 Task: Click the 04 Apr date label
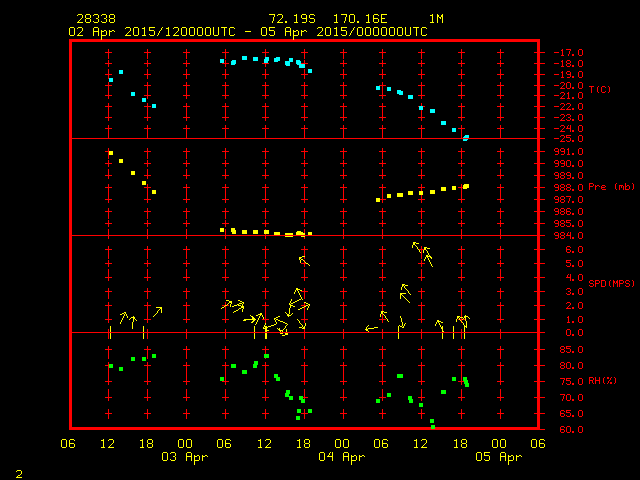coord(341,457)
